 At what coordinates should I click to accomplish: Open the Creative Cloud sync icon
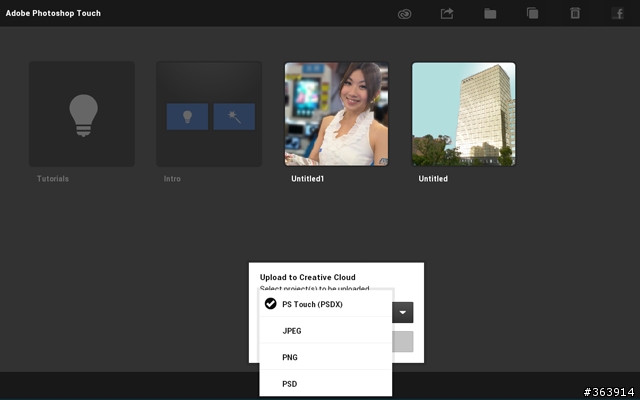click(404, 14)
